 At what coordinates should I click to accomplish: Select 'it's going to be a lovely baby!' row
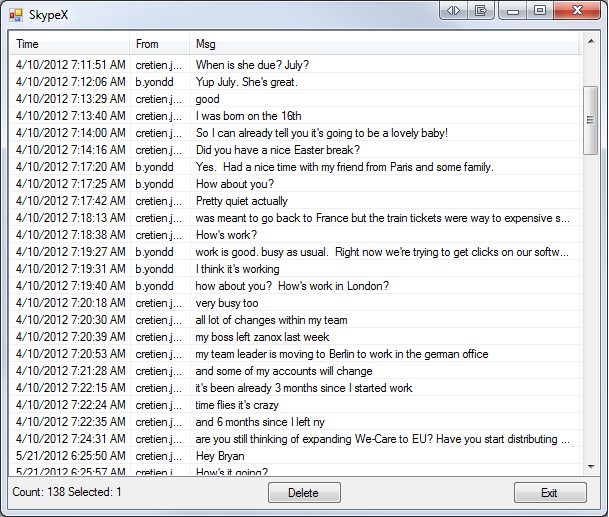coord(295,133)
